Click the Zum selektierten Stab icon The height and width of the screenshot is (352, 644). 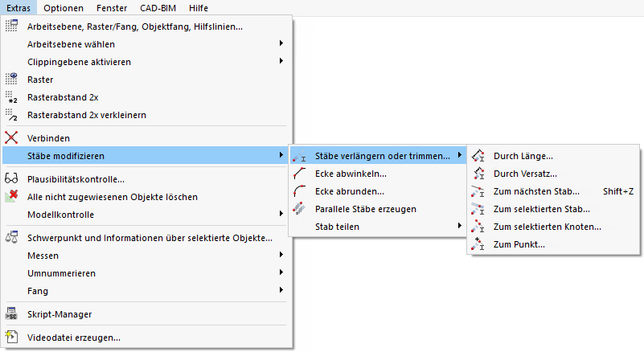[478, 209]
